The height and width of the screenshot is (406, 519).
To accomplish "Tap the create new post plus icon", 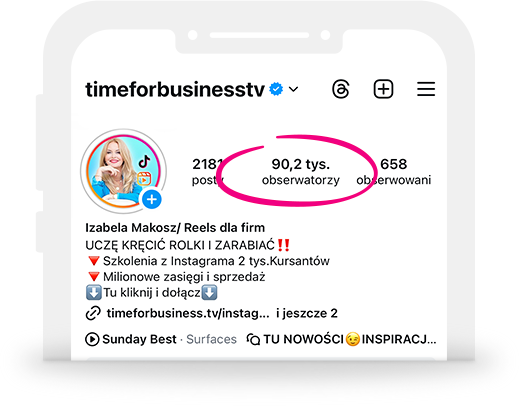I will [383, 89].
